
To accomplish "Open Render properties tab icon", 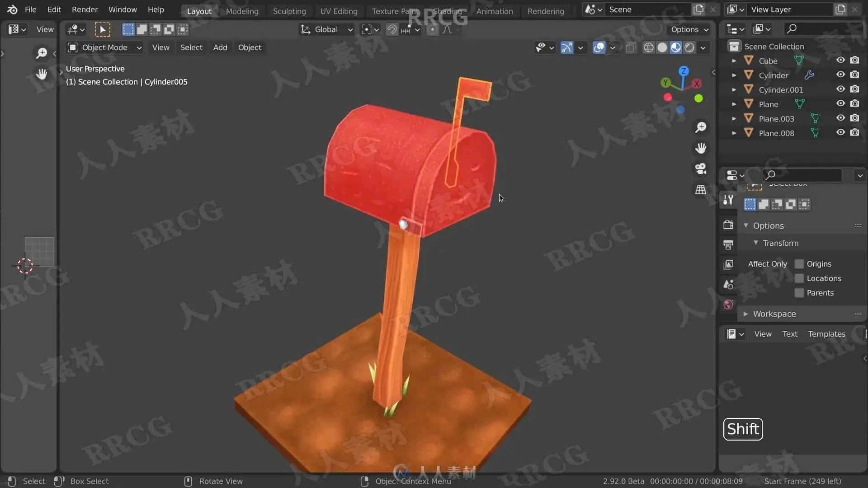I will (x=728, y=225).
